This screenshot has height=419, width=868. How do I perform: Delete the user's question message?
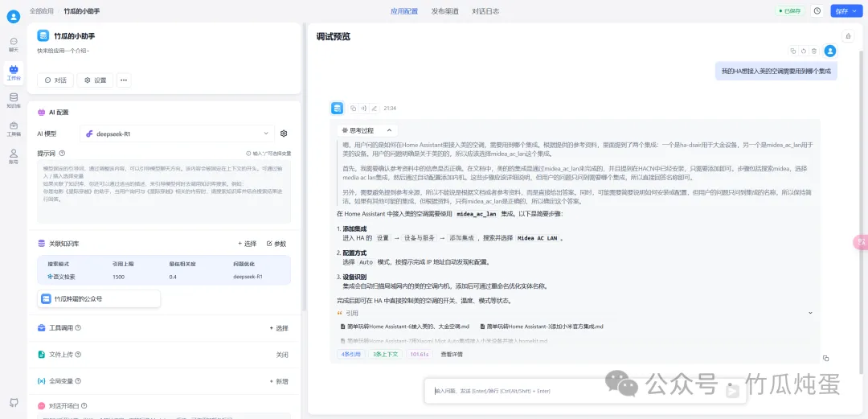pyautogui.click(x=813, y=51)
